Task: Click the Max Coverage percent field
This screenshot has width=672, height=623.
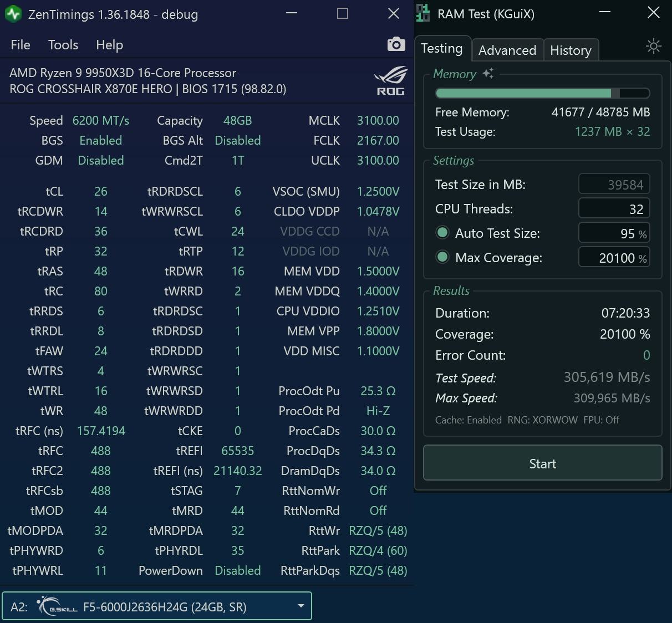Action: click(x=614, y=258)
